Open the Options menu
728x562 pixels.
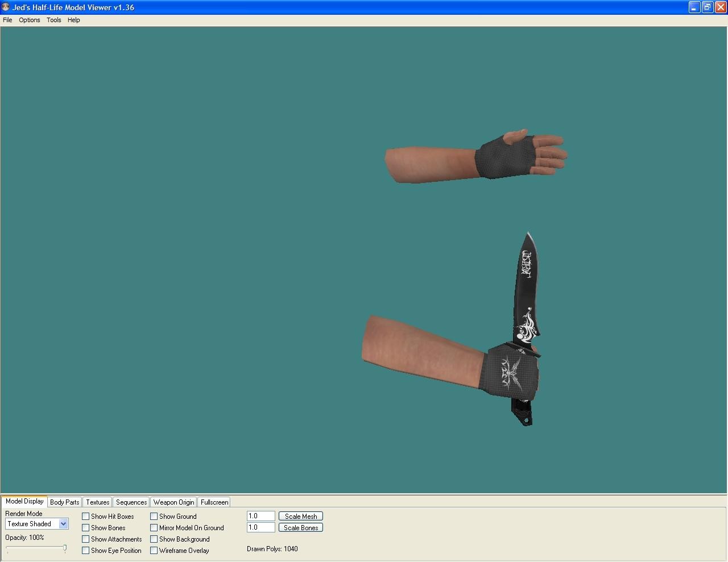pos(29,20)
